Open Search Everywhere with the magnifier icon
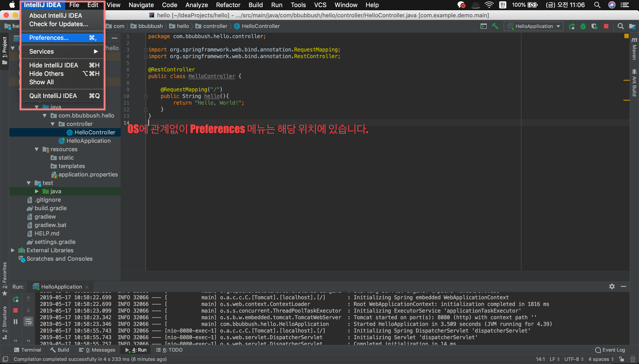639x364 pixels. point(621,26)
